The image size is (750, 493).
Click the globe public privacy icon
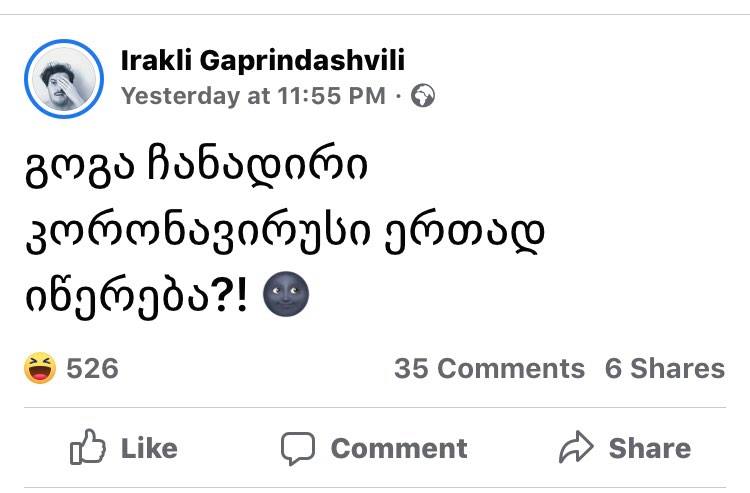423,96
